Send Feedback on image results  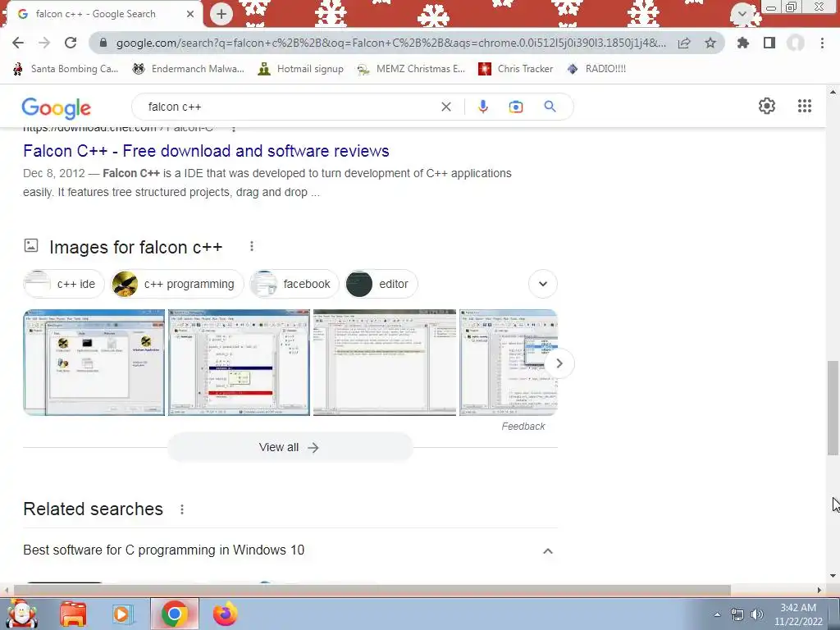(x=523, y=427)
